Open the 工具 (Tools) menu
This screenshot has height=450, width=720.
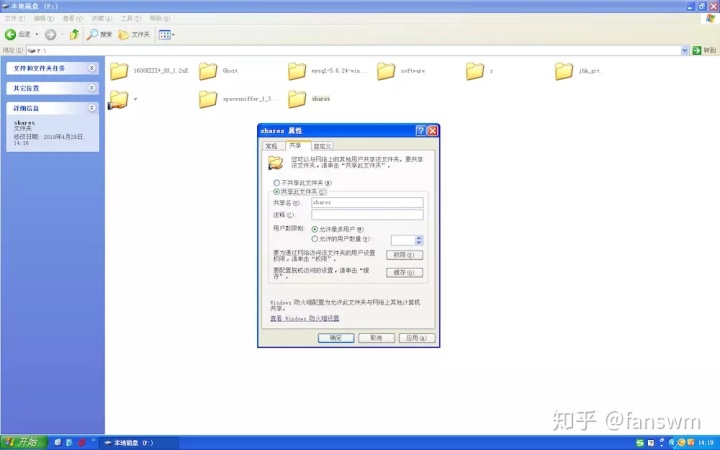point(130,18)
